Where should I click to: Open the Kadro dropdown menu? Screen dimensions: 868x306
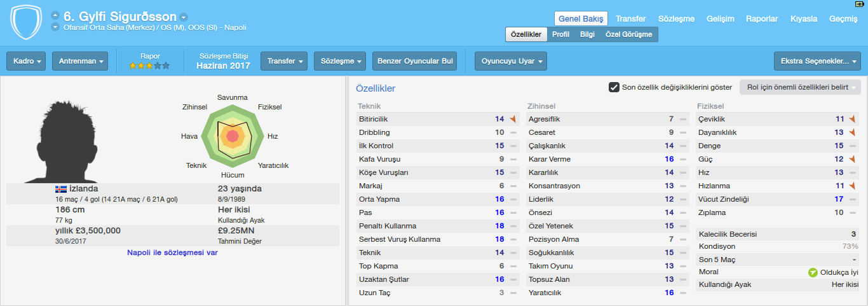pos(27,61)
